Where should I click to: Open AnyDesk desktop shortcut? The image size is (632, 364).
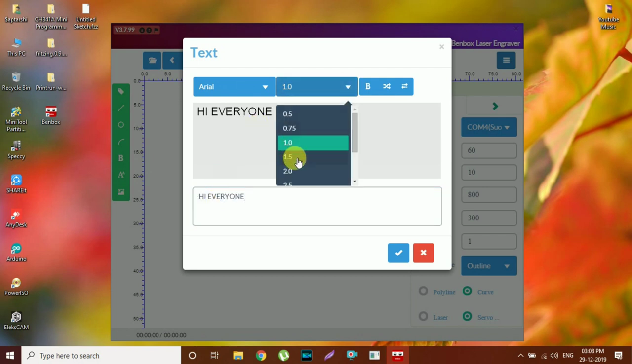16,218
